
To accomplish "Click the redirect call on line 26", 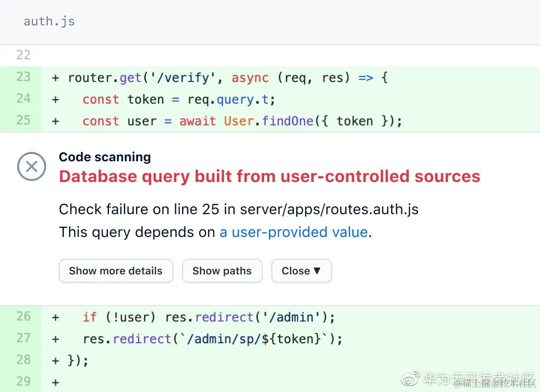I will tap(225, 317).
